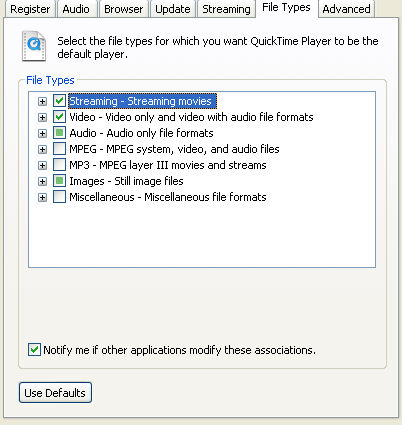Click the QuickTime document icon

(34, 46)
